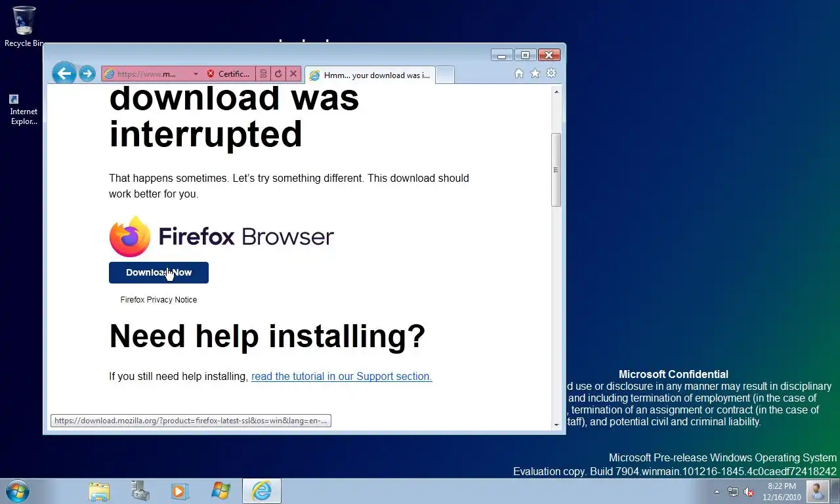Open Favorites star icon

pyautogui.click(x=535, y=73)
